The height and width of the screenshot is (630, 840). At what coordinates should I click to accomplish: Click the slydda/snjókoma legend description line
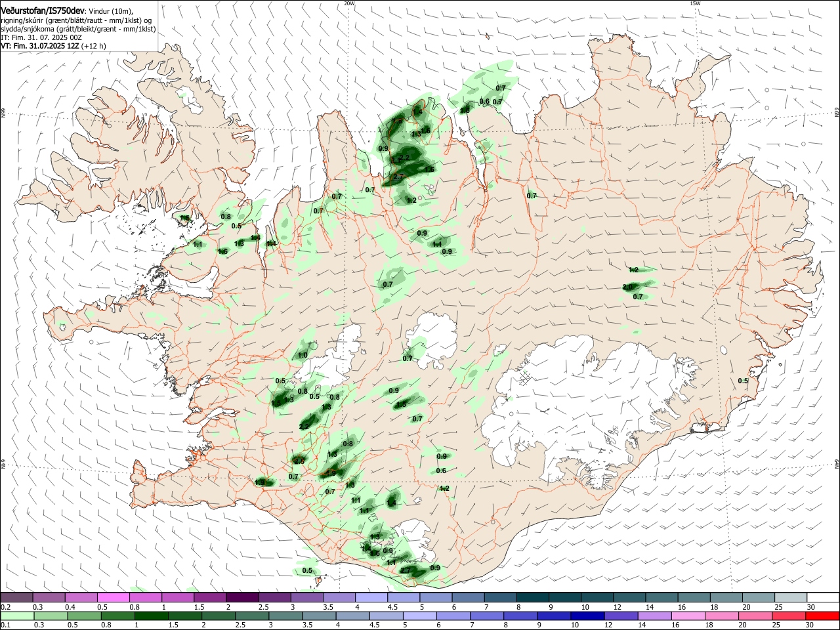click(x=78, y=29)
